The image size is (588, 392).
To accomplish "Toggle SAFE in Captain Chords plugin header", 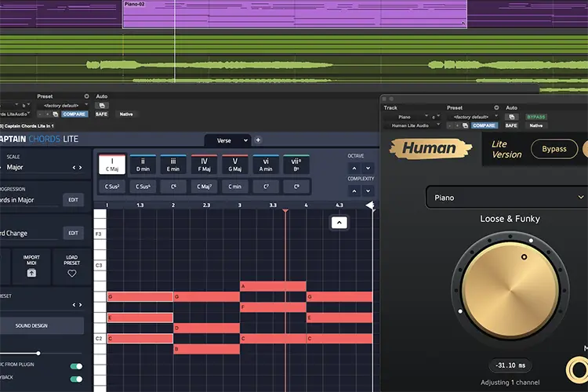I will pos(101,114).
